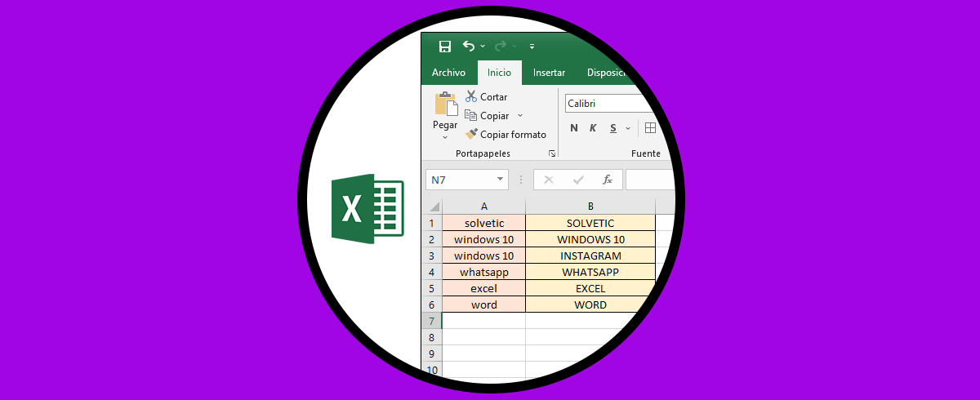Screen dimensions: 980x400
Task: Click the formula bar input area
Action: (651, 180)
